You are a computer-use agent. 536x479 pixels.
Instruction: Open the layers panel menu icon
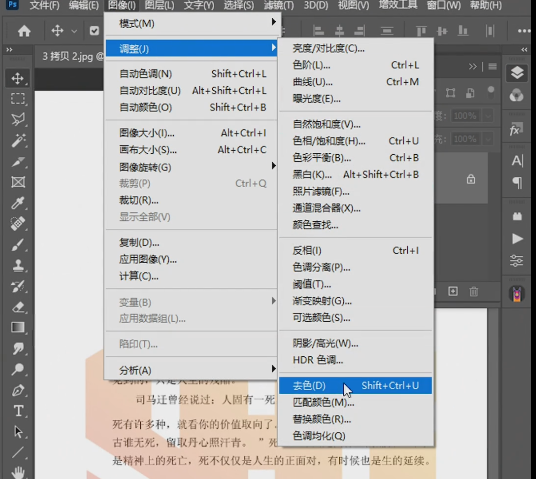click(493, 66)
